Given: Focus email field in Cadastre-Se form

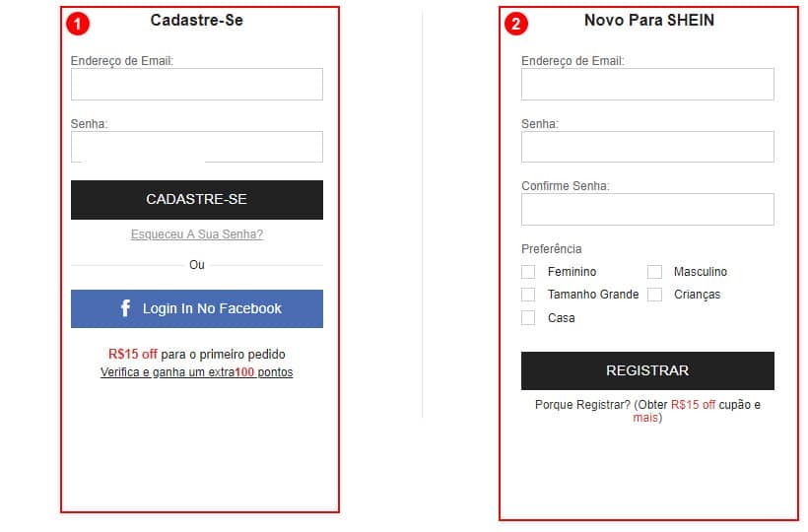Looking at the screenshot, I should coord(197,84).
